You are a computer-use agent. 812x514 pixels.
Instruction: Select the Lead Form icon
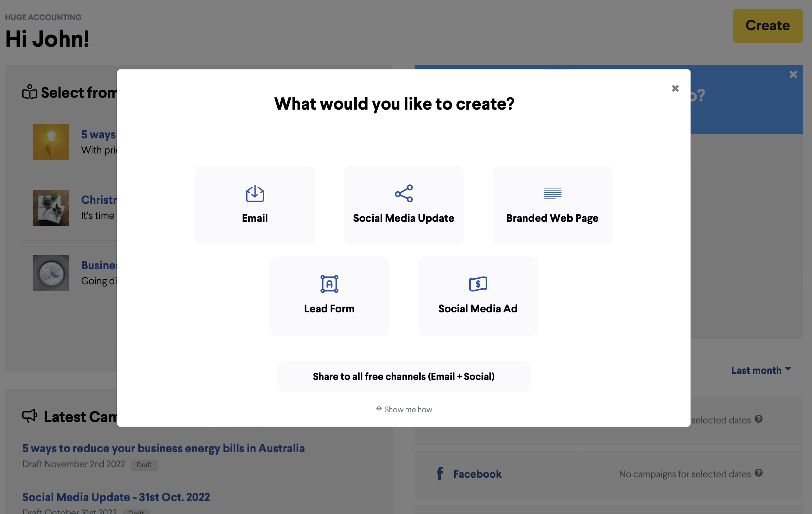click(x=329, y=284)
